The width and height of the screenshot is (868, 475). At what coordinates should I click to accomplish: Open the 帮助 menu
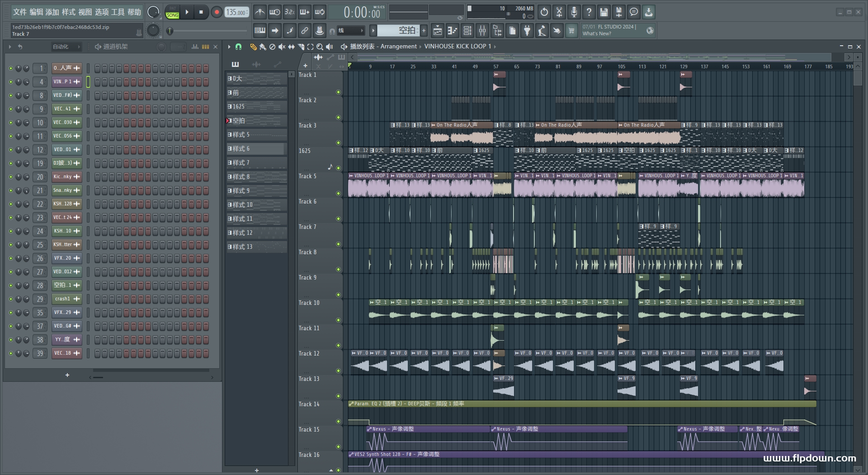pyautogui.click(x=134, y=12)
